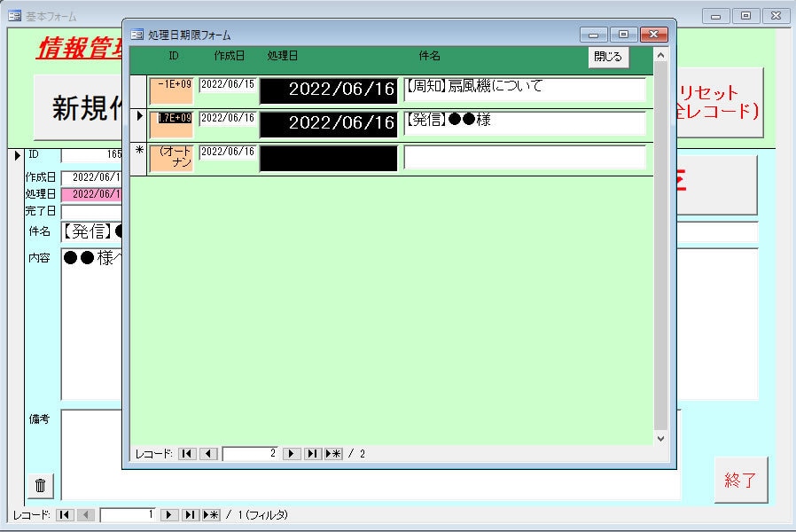Click the ID column header label
Viewport: 796px width, 532px height.
[x=174, y=56]
